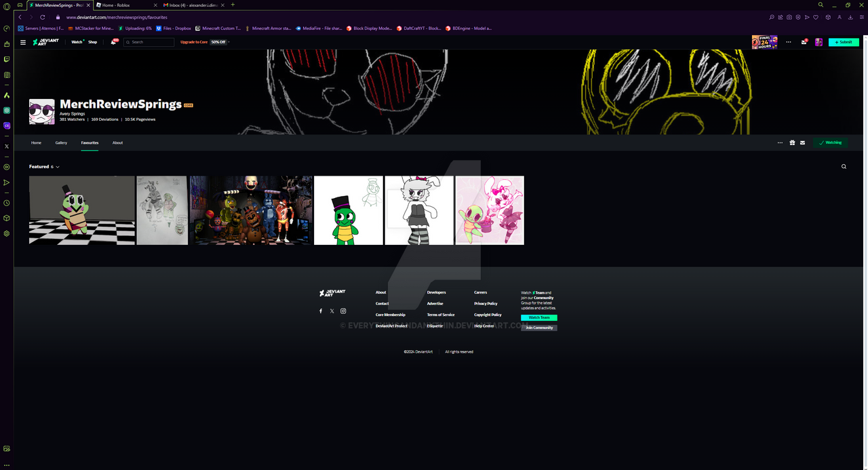868x470 pixels.
Task: Toggle Watching status for MerchReviewSprings
Action: [x=831, y=143]
